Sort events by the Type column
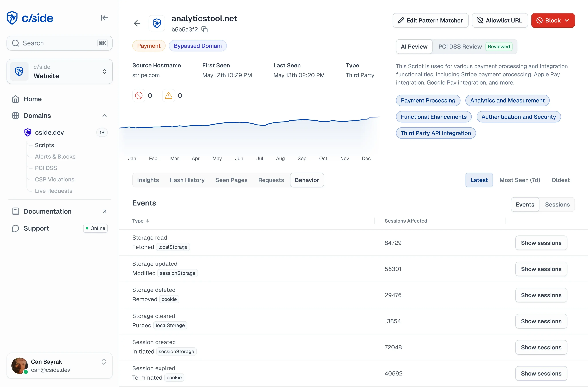This screenshot has width=588, height=387. [141, 221]
